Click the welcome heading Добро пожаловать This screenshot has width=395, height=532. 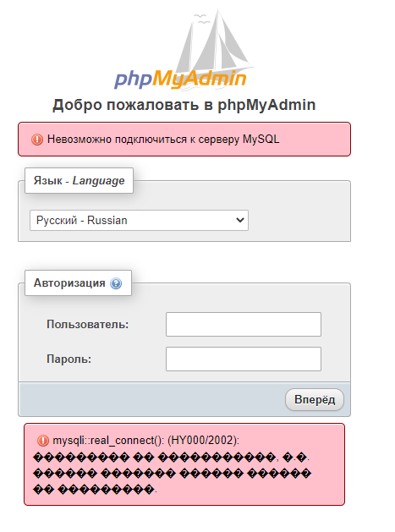(x=184, y=105)
